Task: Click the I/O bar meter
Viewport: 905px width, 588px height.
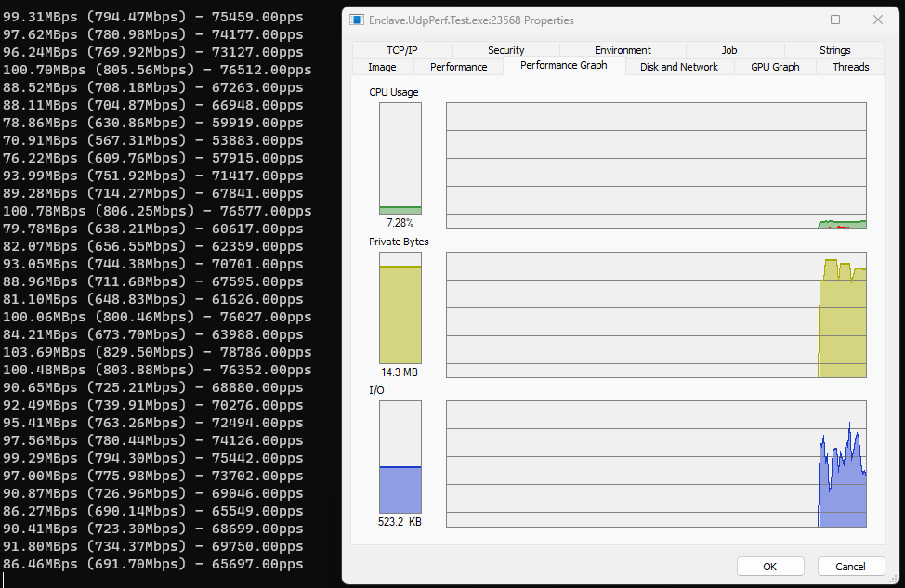Action: tap(400, 457)
